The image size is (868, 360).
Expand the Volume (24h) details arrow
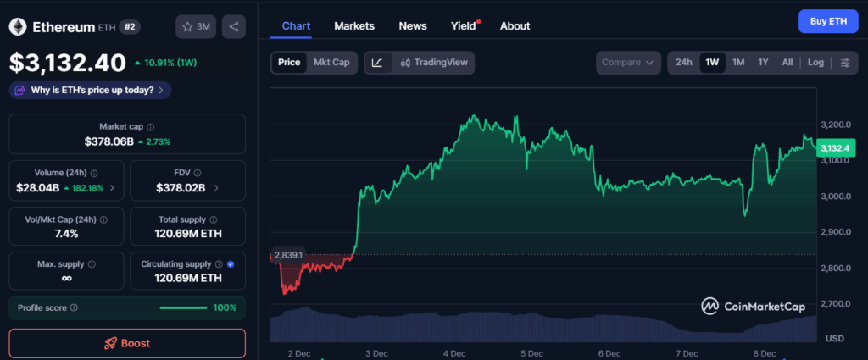pos(112,187)
